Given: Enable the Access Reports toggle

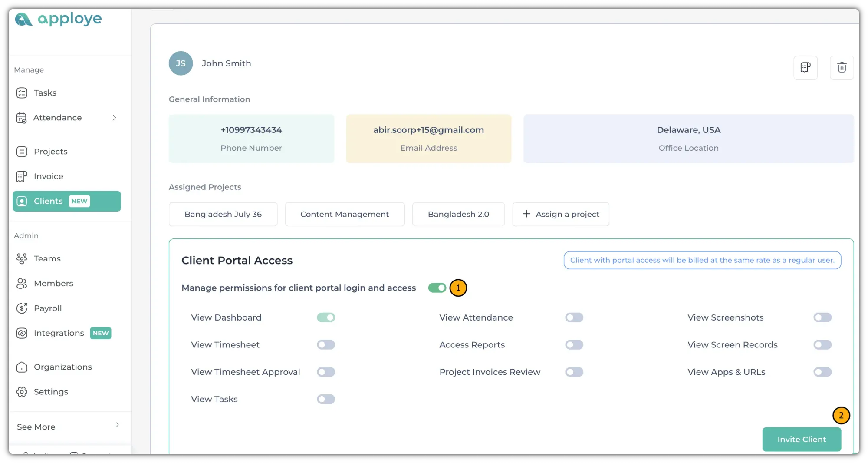Looking at the screenshot, I should coord(574,345).
